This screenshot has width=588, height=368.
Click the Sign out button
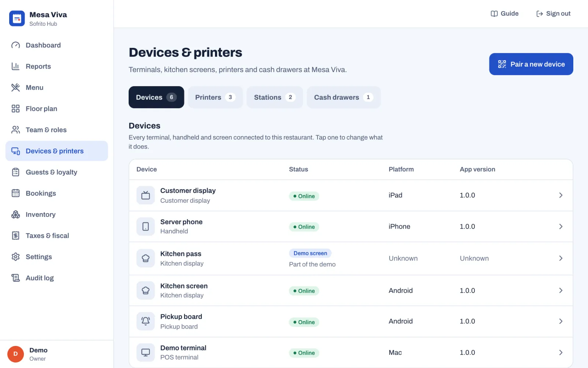[x=553, y=14]
